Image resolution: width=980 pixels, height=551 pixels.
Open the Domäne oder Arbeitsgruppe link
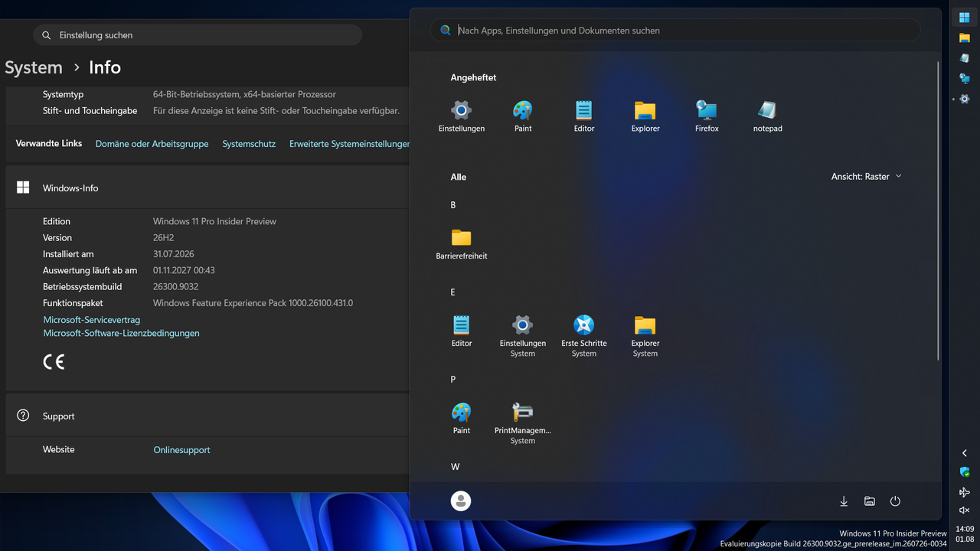152,144
